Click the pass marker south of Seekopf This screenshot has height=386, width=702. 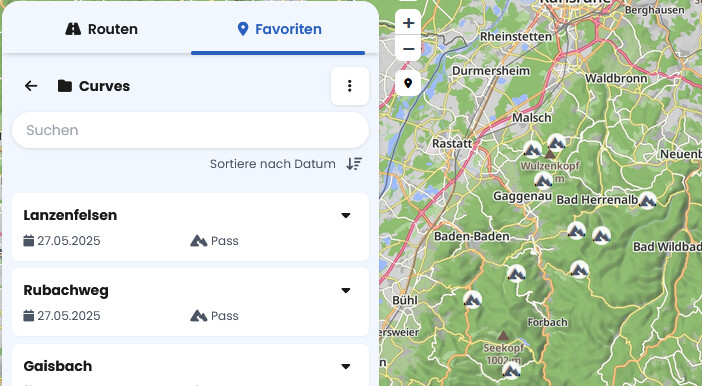(511, 370)
